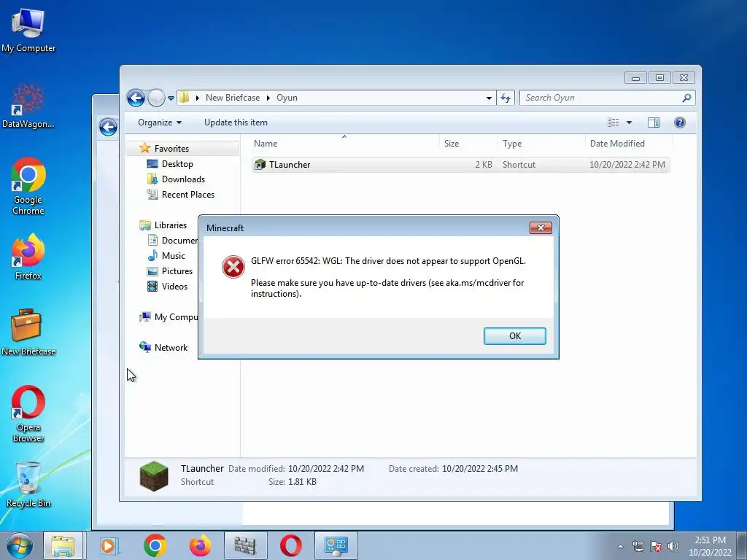
Task: Click OK in the Minecraft error dialog
Action: tap(514, 335)
